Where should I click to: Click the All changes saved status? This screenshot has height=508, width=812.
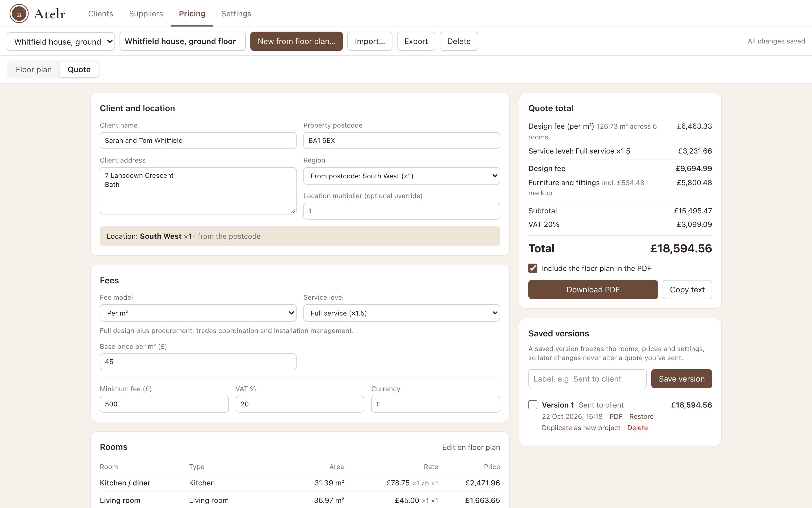pyautogui.click(x=776, y=41)
